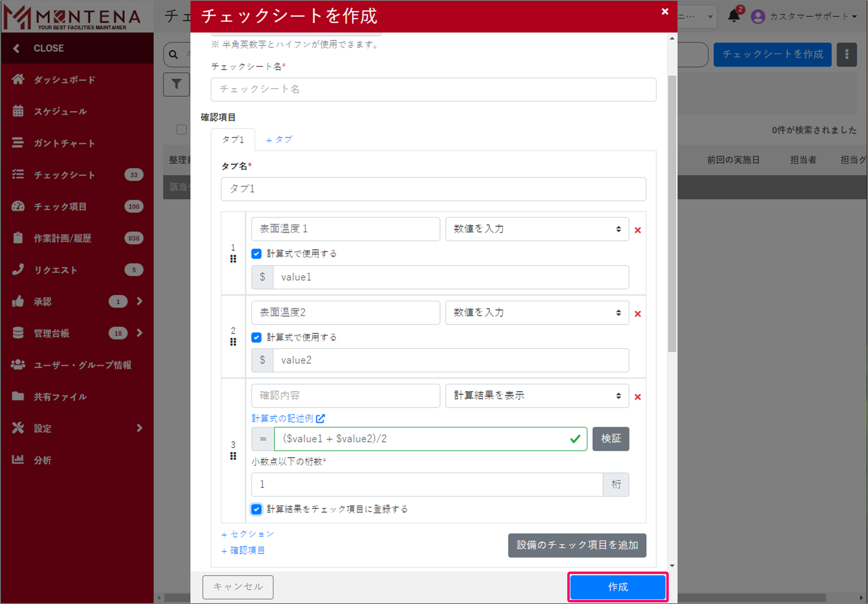Uncheck 計算式で使用する for row 1
The image size is (868, 604).
(256, 254)
